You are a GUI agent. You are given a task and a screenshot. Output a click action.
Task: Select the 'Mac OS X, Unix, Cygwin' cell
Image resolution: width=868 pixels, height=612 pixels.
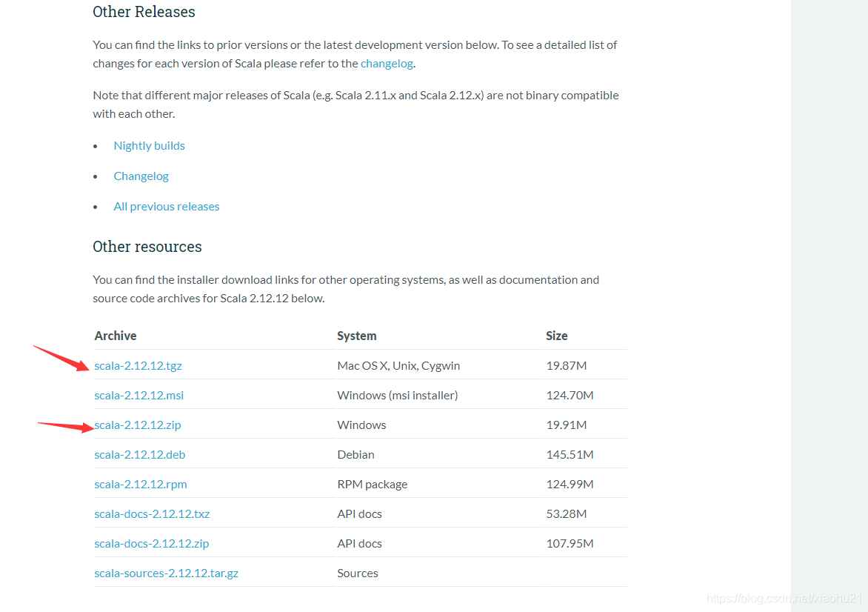[398, 365]
